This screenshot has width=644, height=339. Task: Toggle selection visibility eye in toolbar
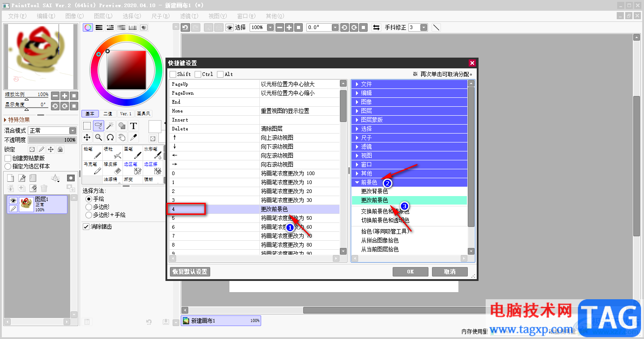tap(230, 27)
